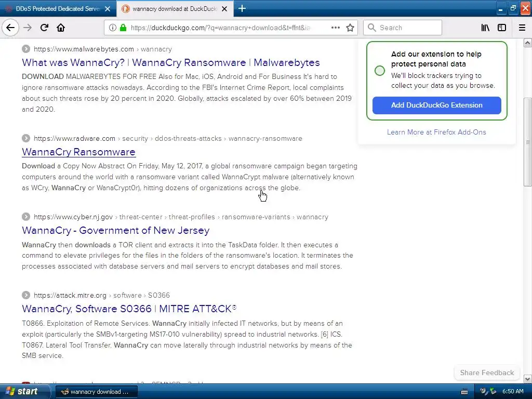Screen dimensions: 532x399
Task: Click wannacry download taskbar window button
Action: tap(96, 392)
